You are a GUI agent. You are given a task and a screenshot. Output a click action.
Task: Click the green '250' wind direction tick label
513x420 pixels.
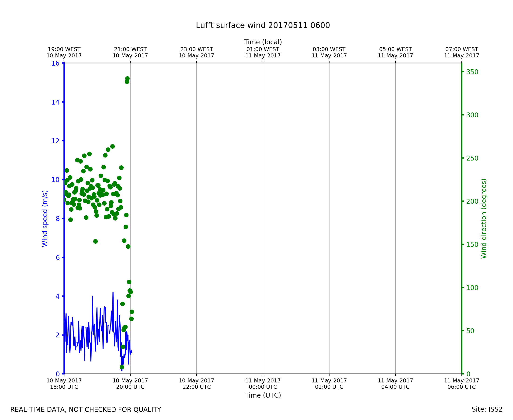pyautogui.click(x=472, y=158)
